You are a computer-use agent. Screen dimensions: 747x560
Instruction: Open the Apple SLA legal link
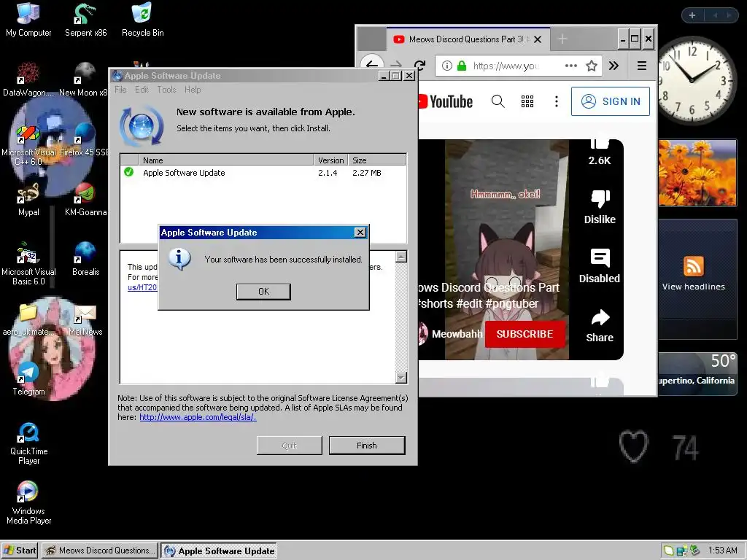(x=198, y=417)
